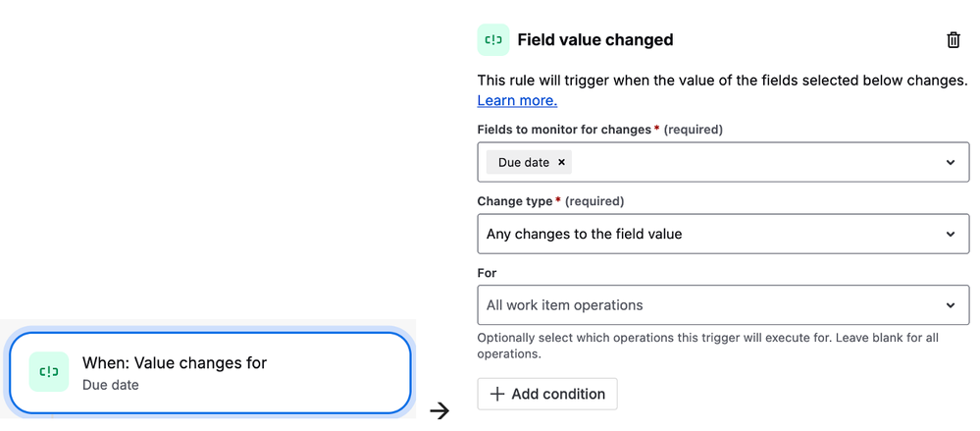
Task: Click the "All work item operations" selection
Action: point(564,305)
